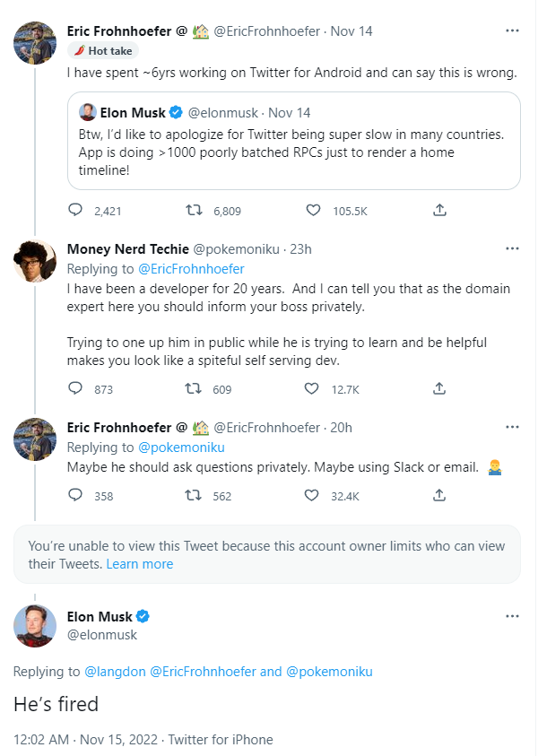Image resolution: width=538 pixels, height=756 pixels.
Task: Reply to Eric's first tweet via comment icon
Action: [75, 211]
